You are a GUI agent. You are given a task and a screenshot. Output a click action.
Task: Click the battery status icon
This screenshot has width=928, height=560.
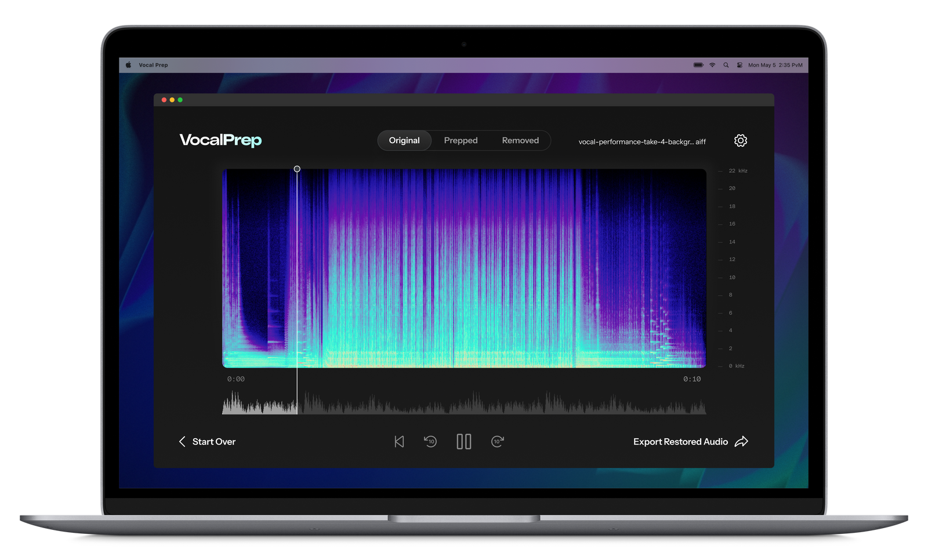pyautogui.click(x=698, y=65)
